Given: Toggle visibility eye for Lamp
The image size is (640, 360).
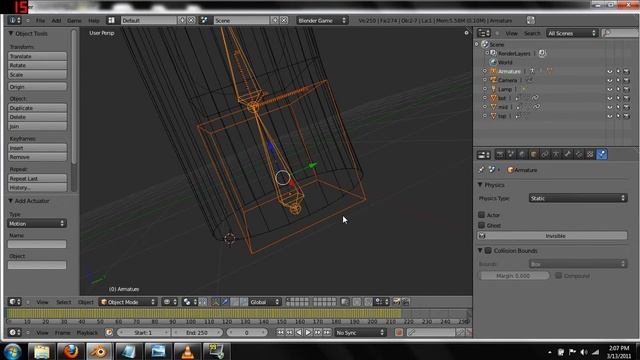Looking at the screenshot, I should 610,89.
